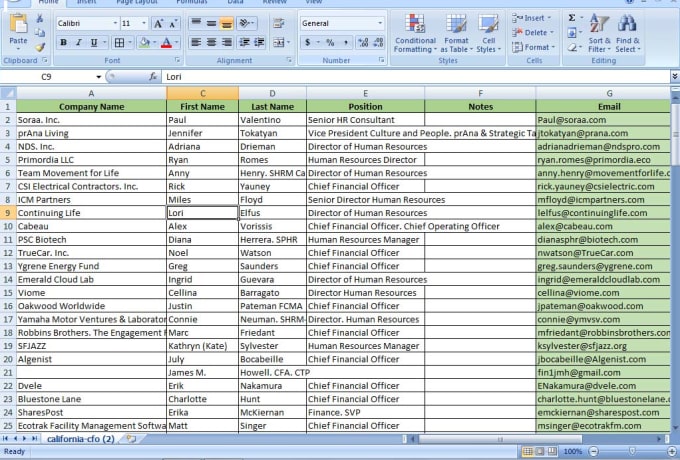Click Increase Indent icon
The height and width of the screenshot is (460, 680).
point(259,42)
